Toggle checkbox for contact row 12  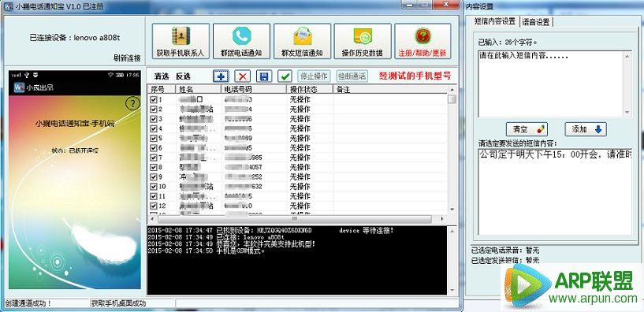[x=154, y=206]
